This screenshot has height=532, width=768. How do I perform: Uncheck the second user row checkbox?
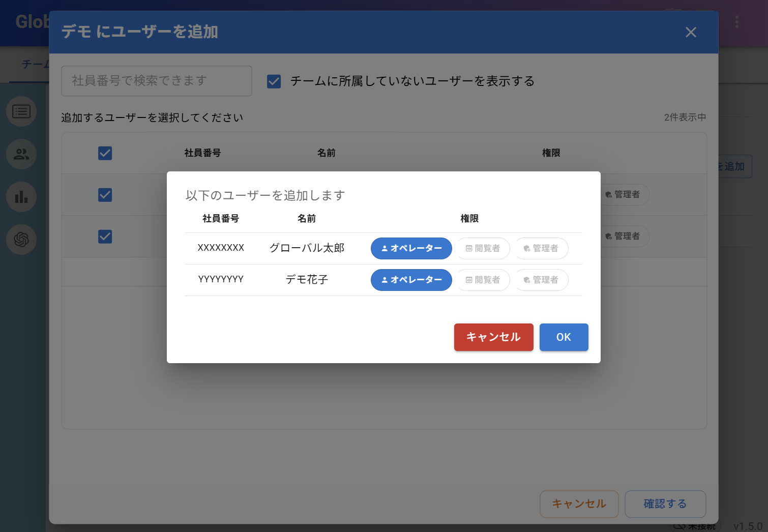[x=105, y=237]
